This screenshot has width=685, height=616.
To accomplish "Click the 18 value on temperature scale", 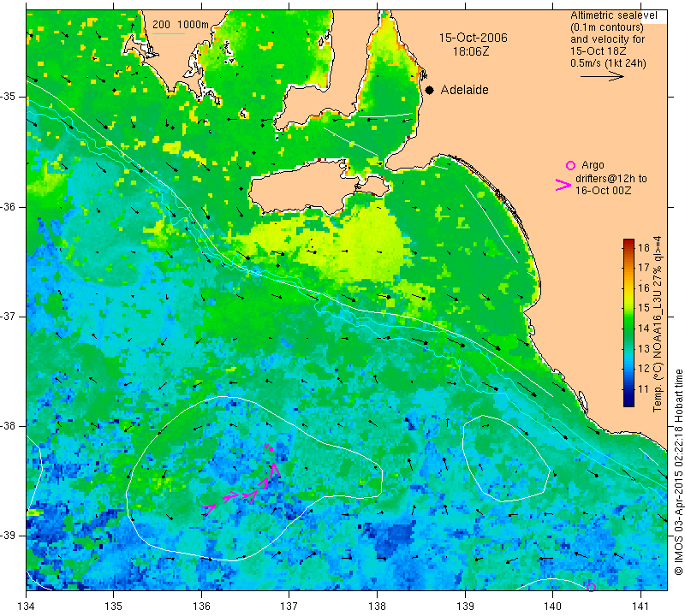I will click(x=644, y=247).
